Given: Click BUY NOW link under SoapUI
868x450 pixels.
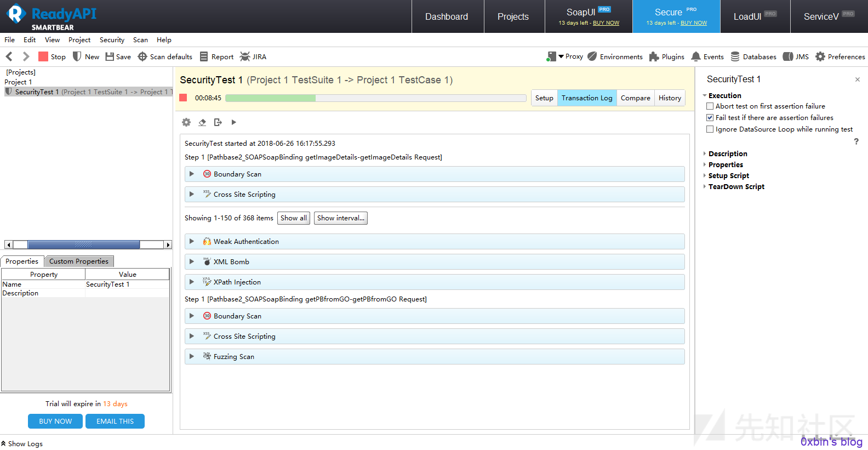Looking at the screenshot, I should [x=606, y=23].
